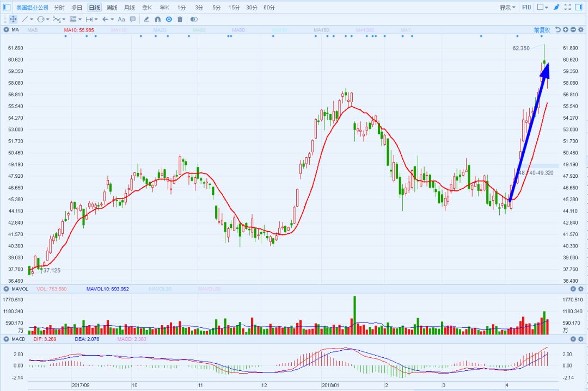This screenshot has width=588, height=391.
Task: Select the circle/ellipse shape tool
Action: point(40,19)
